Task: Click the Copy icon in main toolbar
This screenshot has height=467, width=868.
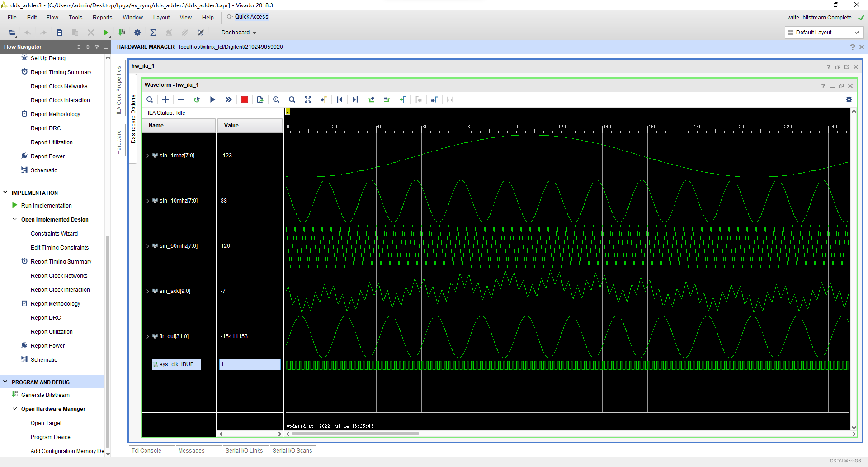Action: click(x=59, y=33)
